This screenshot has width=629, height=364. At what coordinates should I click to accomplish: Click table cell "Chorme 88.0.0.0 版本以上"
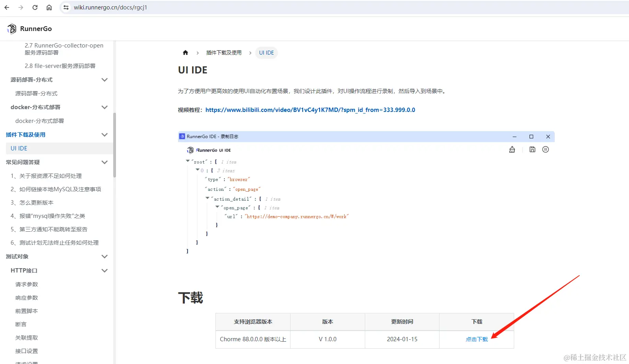pos(253,339)
